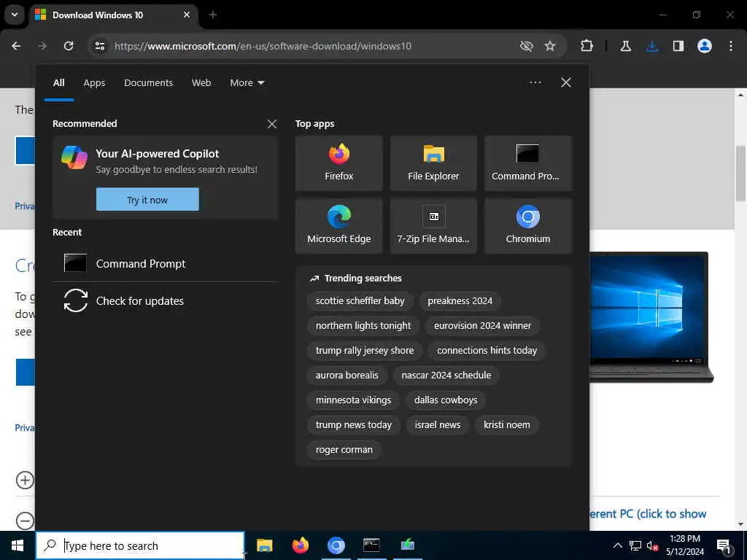
Task: Open File Explorer on the taskbar
Action: click(x=264, y=545)
